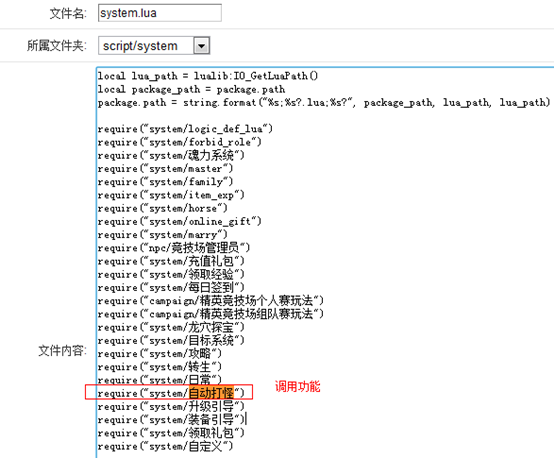The width and height of the screenshot is (554, 458).
Task: Click the last line requiring system/自定义
Action: [165, 446]
